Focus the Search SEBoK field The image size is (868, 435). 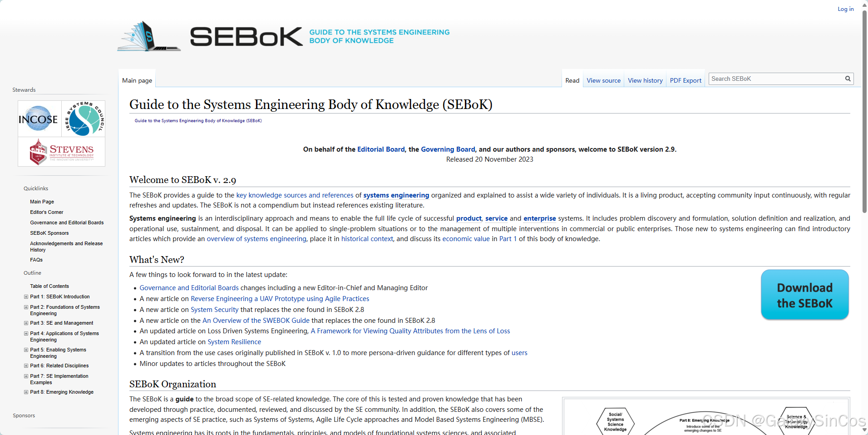coord(776,79)
